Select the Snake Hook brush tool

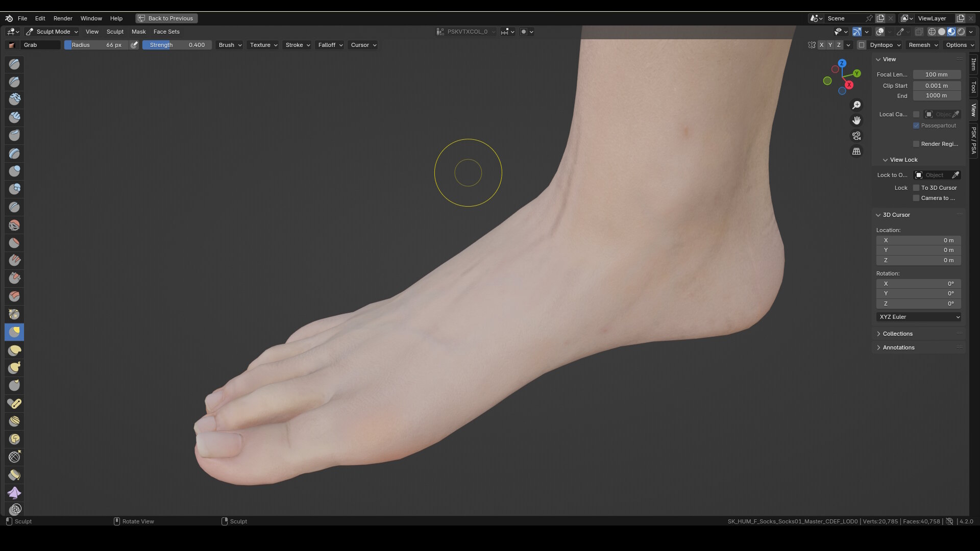tap(14, 367)
